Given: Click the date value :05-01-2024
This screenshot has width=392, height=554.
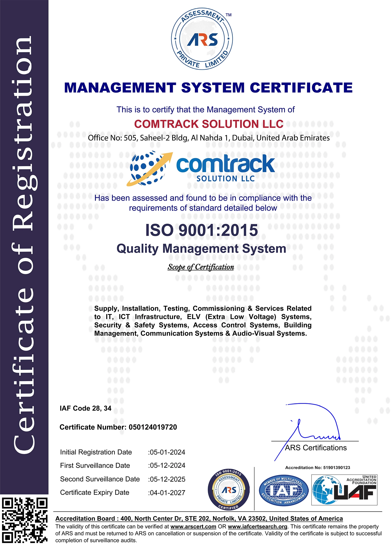Looking at the screenshot, I should tap(167, 452).
